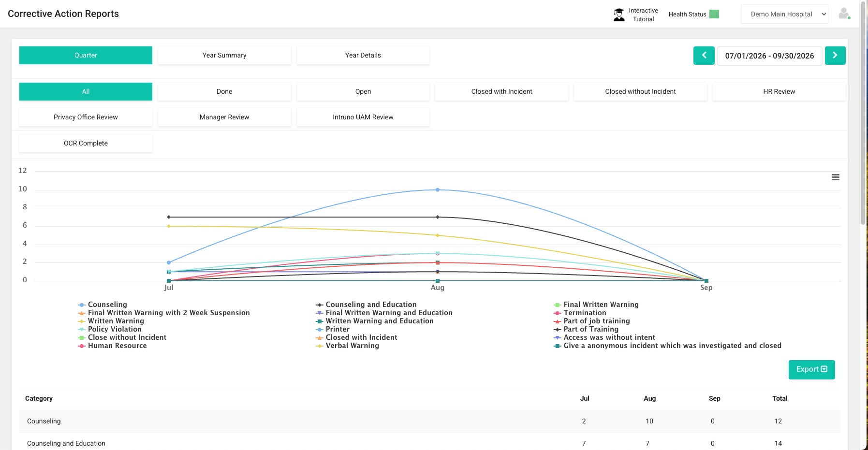Toggle the Access was without intent series
The height and width of the screenshot is (450, 868).
coord(604,337)
